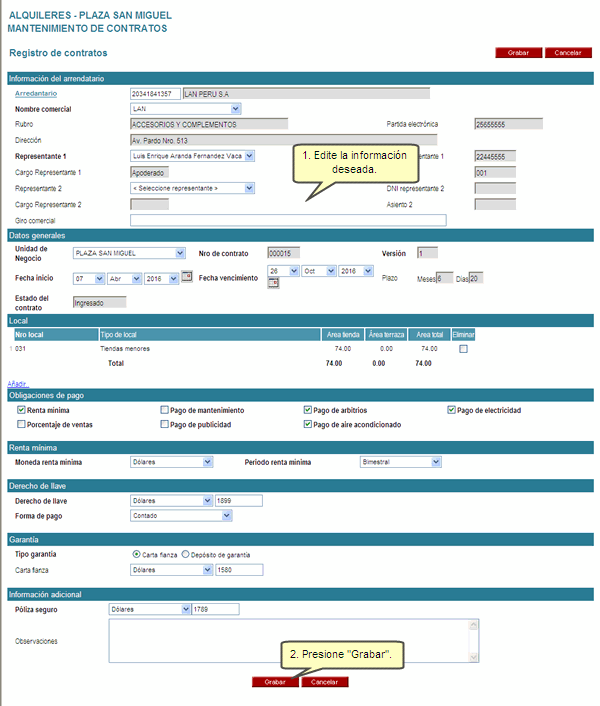600x706 pixels.
Task: Click the Añadir link under Local
Action: pos(18,383)
